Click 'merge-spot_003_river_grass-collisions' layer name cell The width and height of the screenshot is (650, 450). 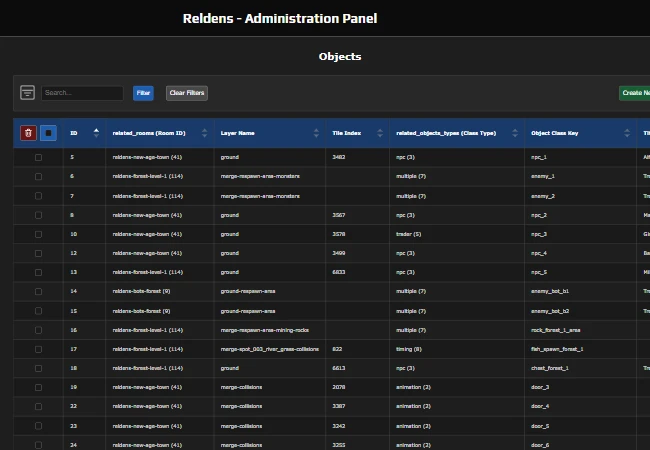tap(269, 349)
